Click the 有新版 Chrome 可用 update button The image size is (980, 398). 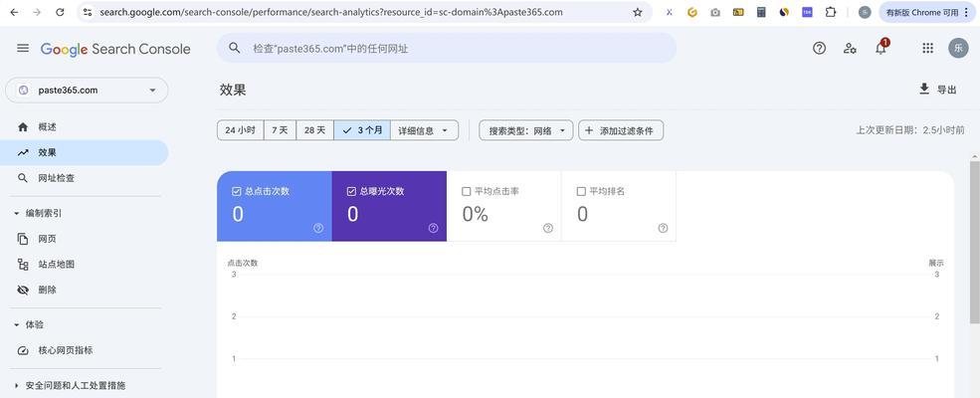pos(926,12)
